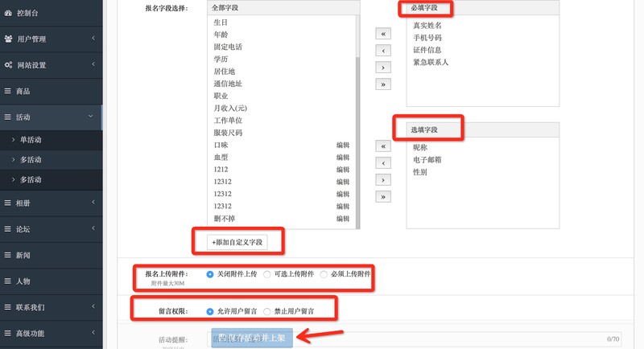Select 允许用户留言 radio option
The height and width of the screenshot is (349, 644).
[x=210, y=311]
